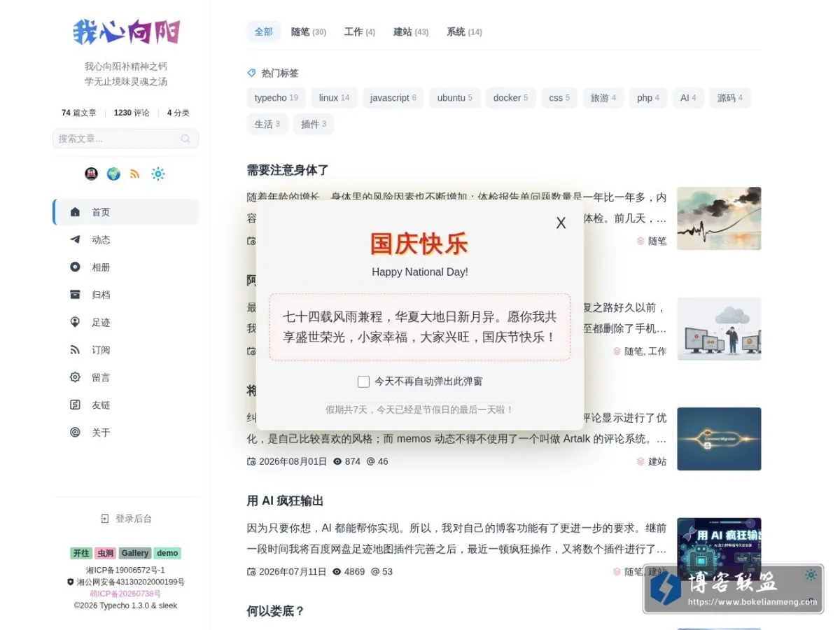Click the paper plane icon beside 动态

point(75,239)
